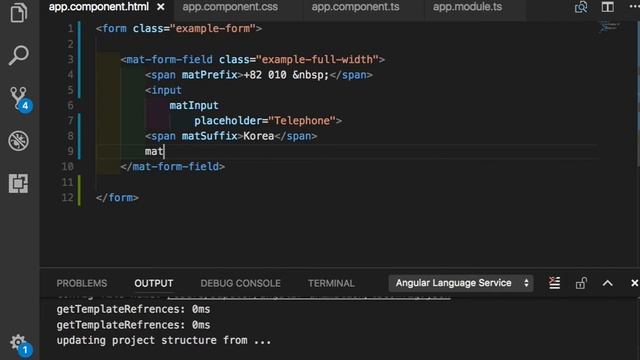Screen dimensions: 640x360
Task: Open the Search view
Action: 18,55
